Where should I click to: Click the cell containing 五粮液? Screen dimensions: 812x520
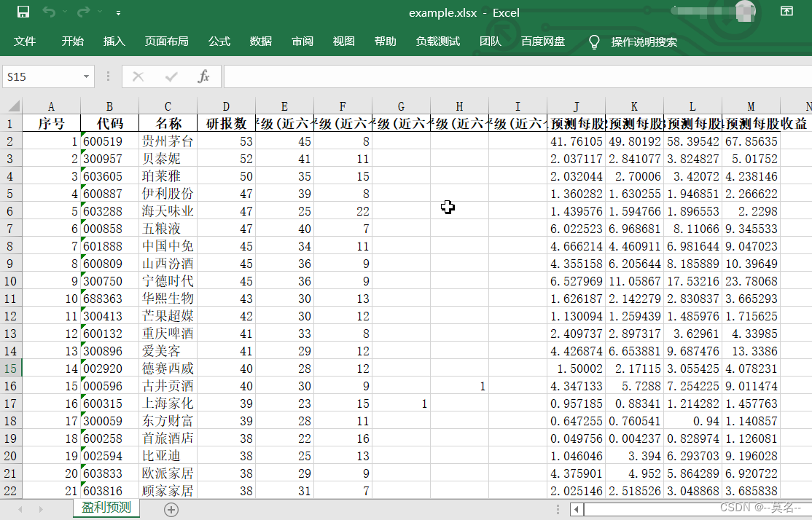[168, 229]
